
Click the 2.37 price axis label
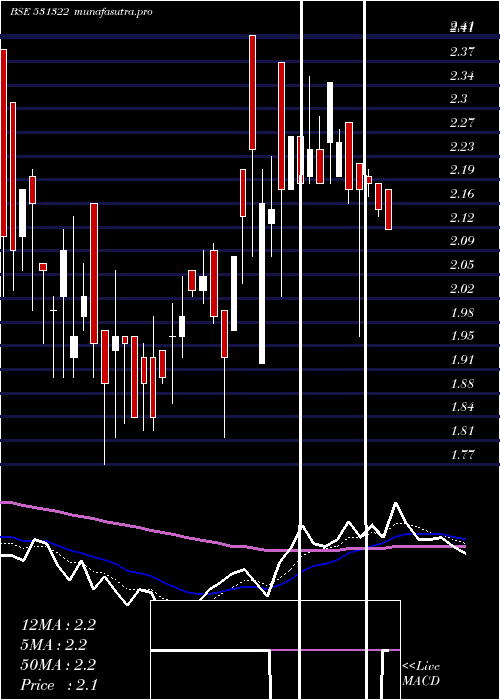tap(462, 52)
